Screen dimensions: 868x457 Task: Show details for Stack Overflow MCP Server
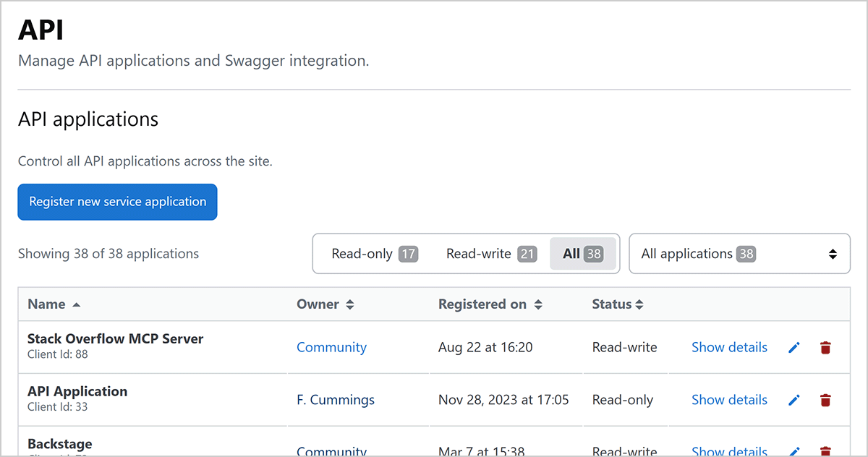click(x=729, y=347)
